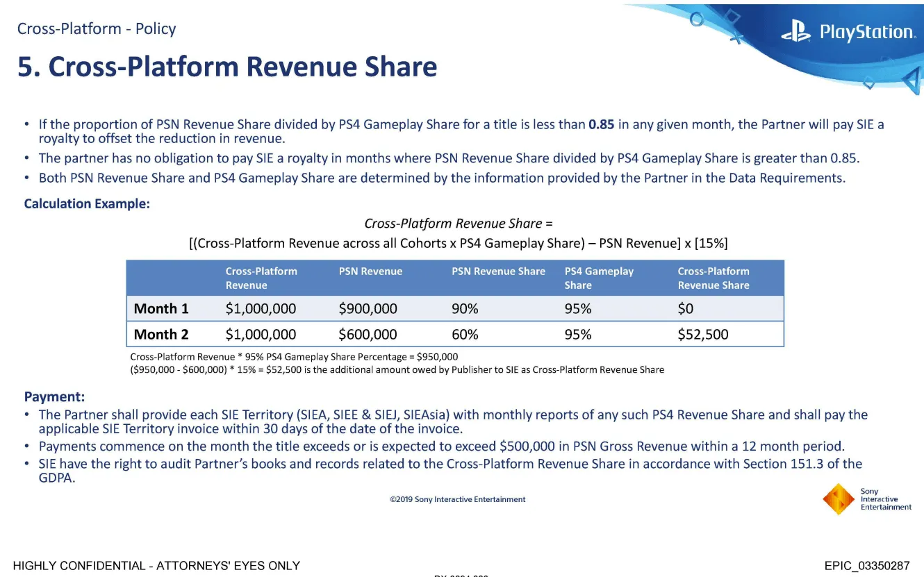Viewport: 924px width, 577px height.
Task: Click the "PSN Revenue Share" column header
Action: pos(498,271)
